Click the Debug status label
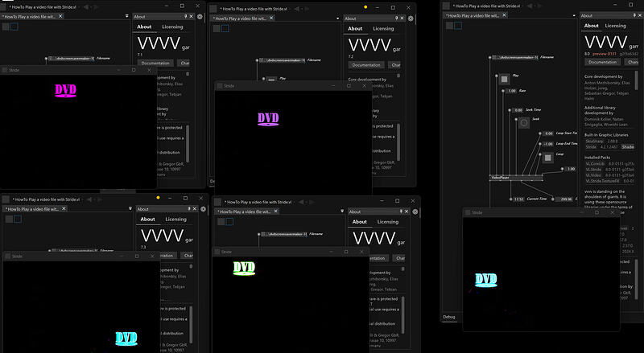 pos(449,317)
